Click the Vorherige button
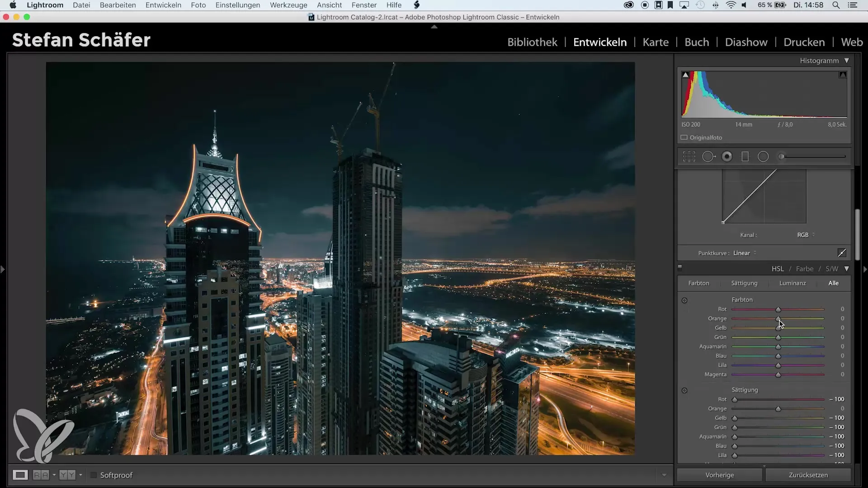This screenshot has height=488, width=868. coord(720,475)
